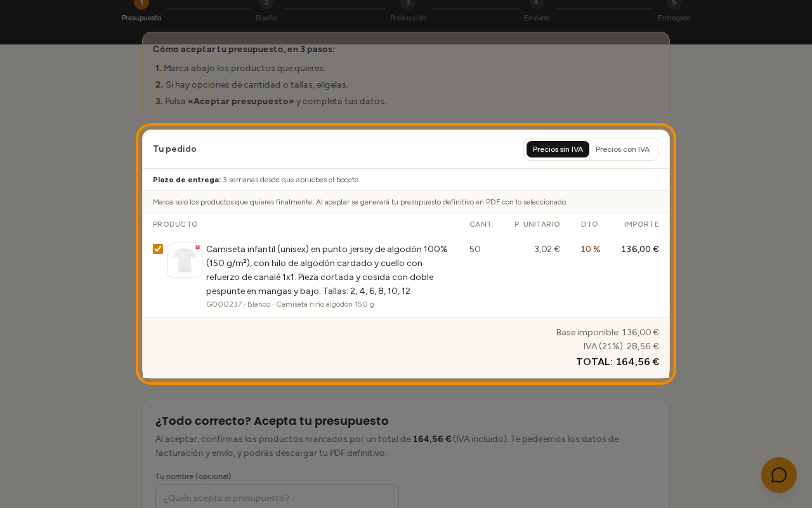
Task: Click the Diseño step 2 circle
Action: 266,3
